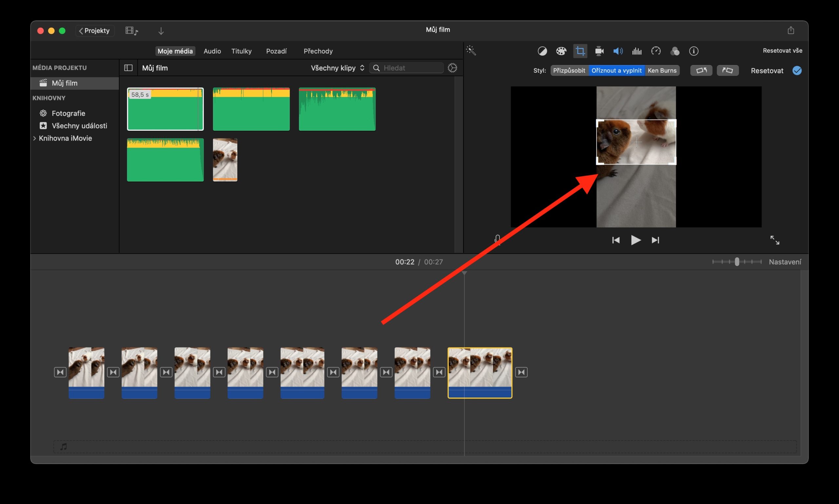Open clip Speed controls
Image resolution: width=839 pixels, height=504 pixels.
tap(656, 51)
